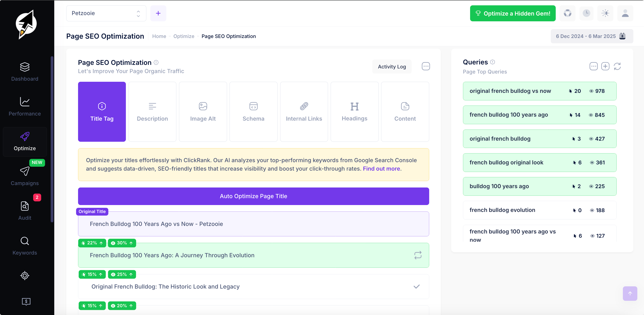Screen dimensions: 644x315
Task: Go to Home breadcrumb
Action: (159, 36)
